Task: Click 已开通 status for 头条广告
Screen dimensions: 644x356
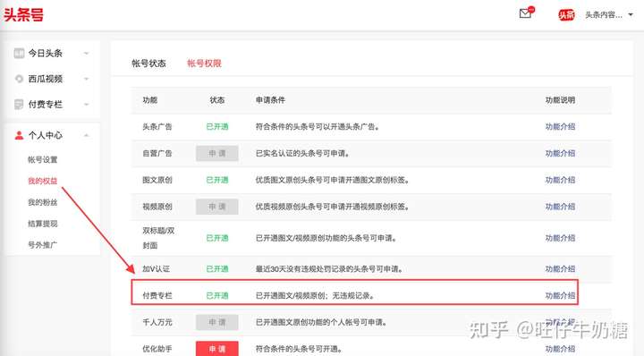Action: [x=216, y=126]
